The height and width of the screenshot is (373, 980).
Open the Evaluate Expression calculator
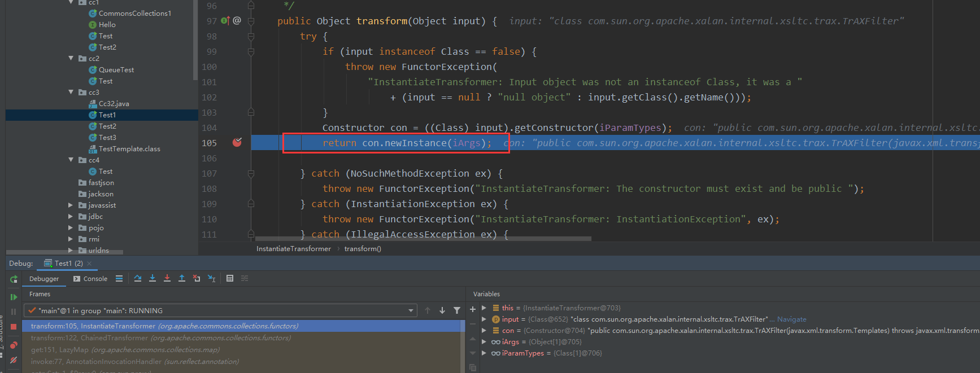click(x=230, y=278)
